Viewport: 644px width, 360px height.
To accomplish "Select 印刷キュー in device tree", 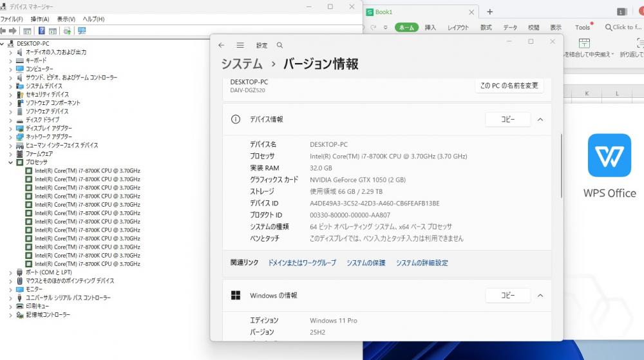I will (37, 307).
